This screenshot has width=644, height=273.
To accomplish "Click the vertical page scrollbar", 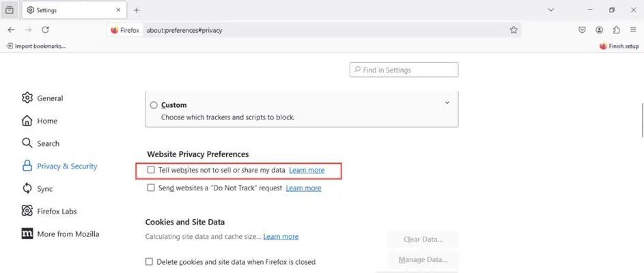I will 642,120.
